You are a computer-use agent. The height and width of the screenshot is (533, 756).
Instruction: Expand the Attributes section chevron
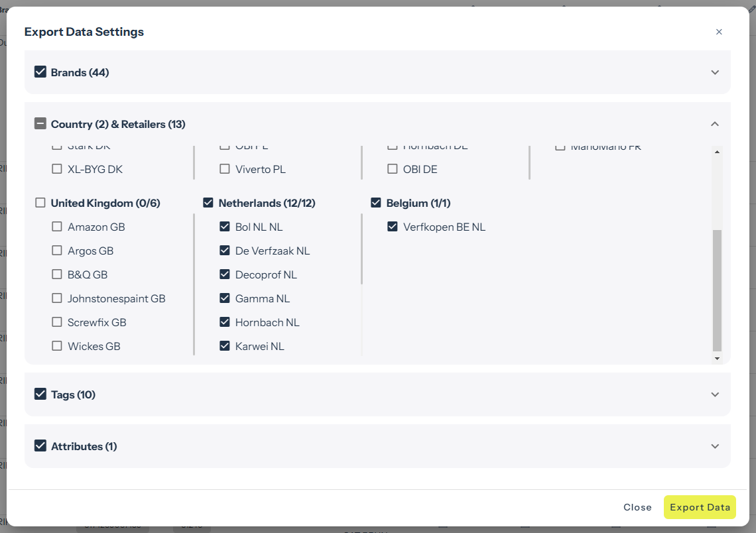[x=715, y=446]
